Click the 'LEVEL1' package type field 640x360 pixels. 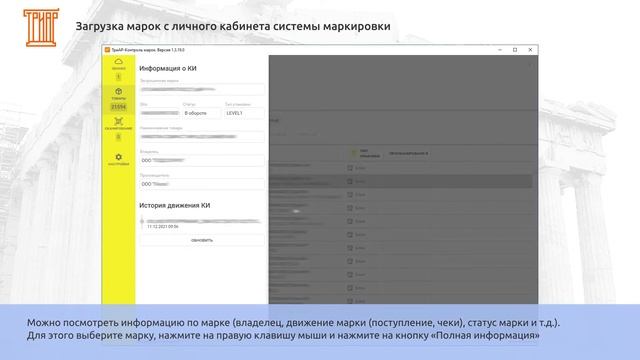click(244, 113)
